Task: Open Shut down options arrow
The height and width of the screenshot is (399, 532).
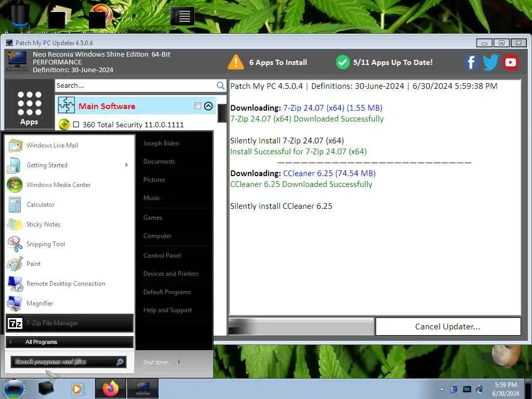Action: click(179, 362)
